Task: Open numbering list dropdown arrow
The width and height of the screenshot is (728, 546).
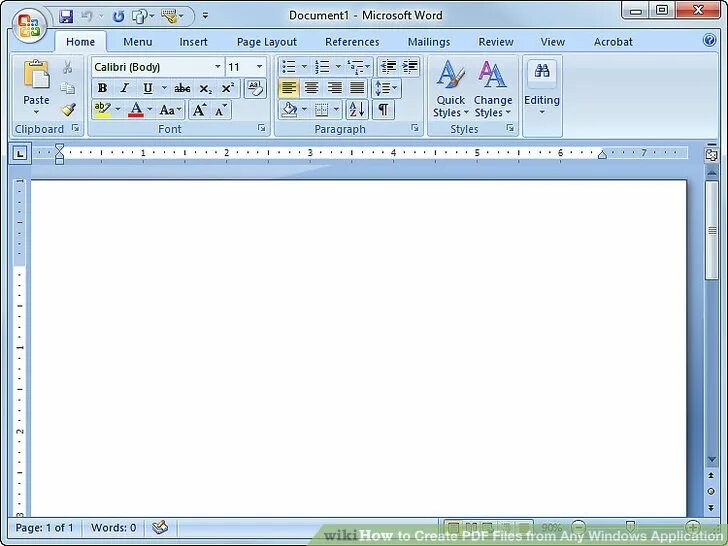Action: [338, 66]
